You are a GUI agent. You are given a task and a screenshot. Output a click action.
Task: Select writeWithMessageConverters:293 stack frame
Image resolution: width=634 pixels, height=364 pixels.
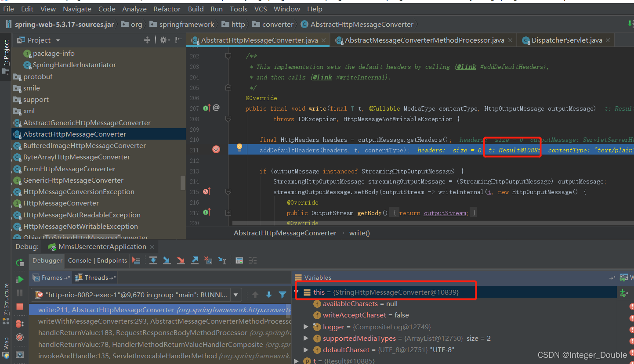tap(160, 321)
